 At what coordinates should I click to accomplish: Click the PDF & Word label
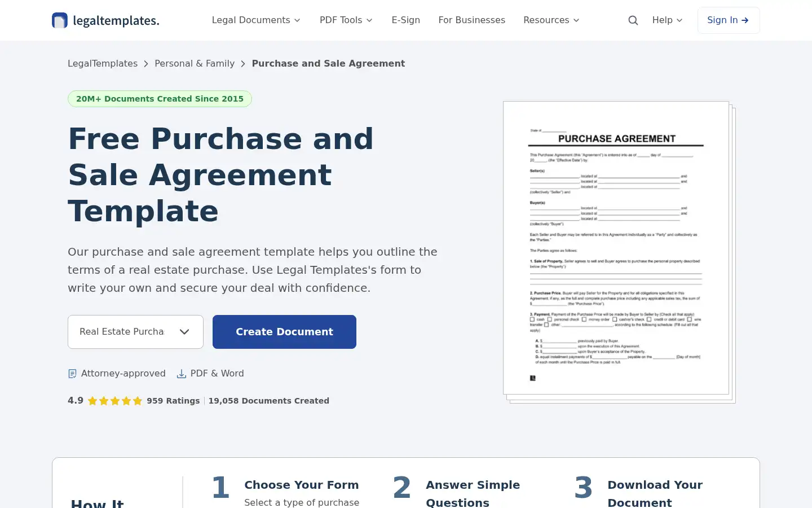217,374
